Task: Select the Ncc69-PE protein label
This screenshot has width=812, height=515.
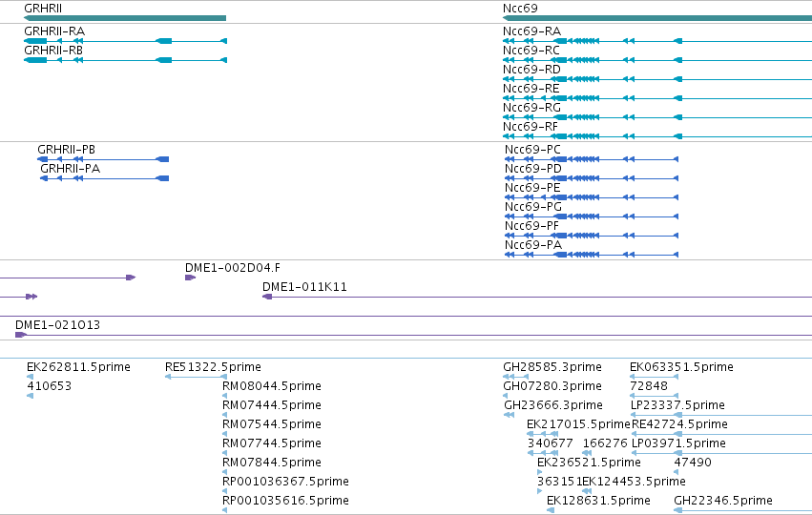Action: (x=532, y=188)
